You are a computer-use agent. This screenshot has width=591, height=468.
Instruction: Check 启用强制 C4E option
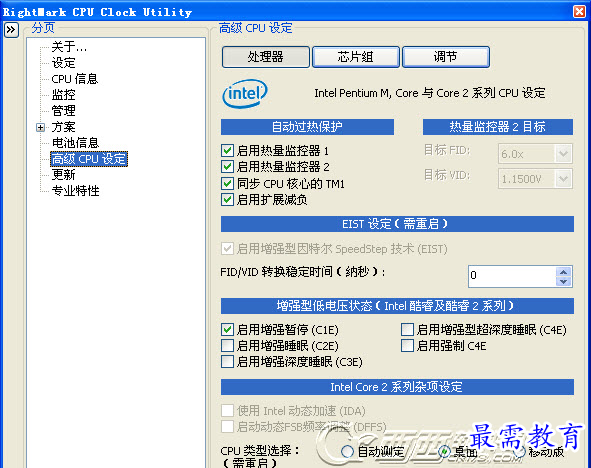[407, 346]
